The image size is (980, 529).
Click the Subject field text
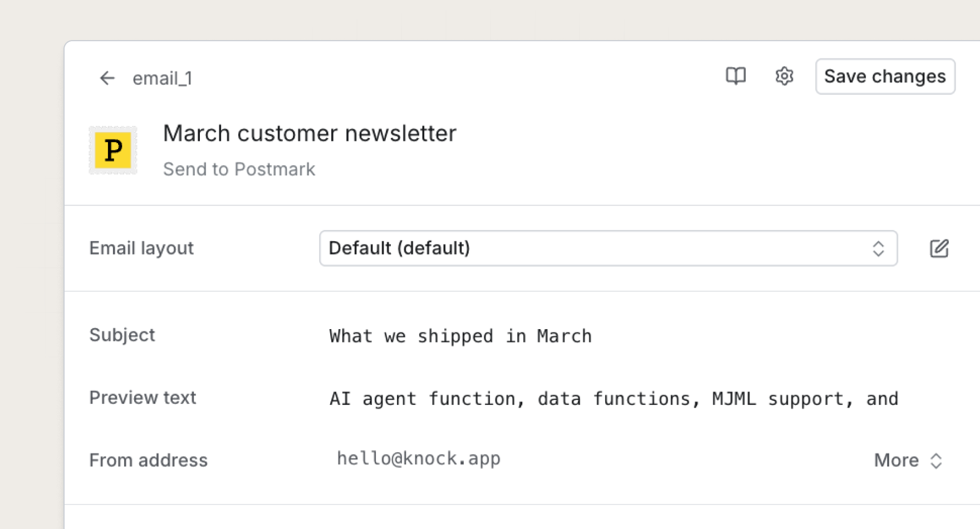point(460,336)
